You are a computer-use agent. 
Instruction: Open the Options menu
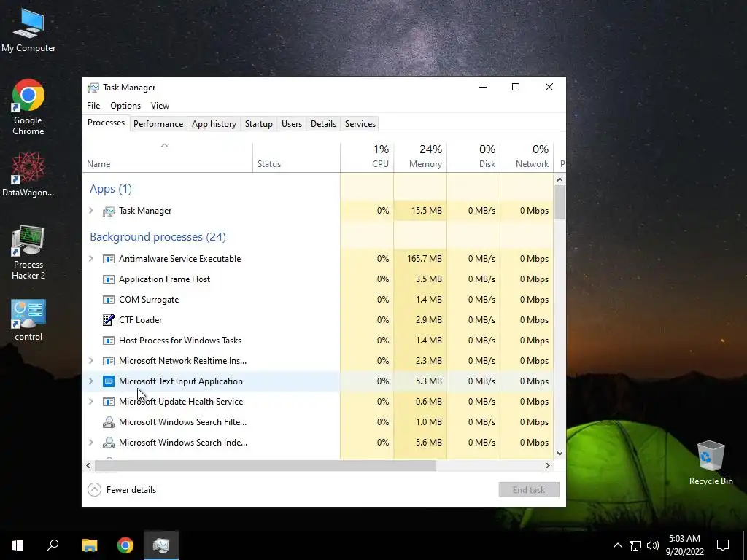(x=125, y=106)
